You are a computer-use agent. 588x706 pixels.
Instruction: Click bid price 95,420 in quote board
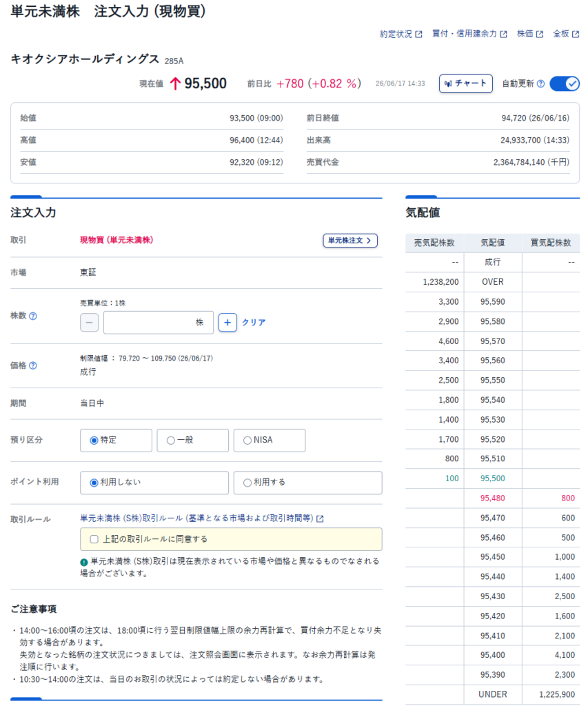[493, 616]
